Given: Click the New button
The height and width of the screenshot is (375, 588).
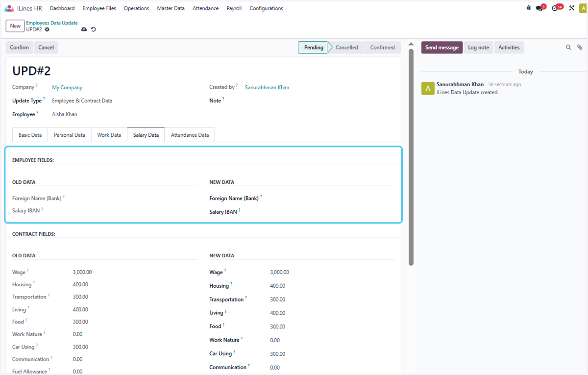Looking at the screenshot, I should pyautogui.click(x=15, y=26).
